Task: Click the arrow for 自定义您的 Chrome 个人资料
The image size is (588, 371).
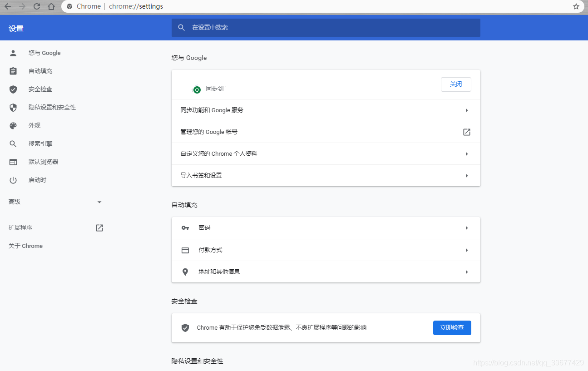Action: [x=467, y=154]
